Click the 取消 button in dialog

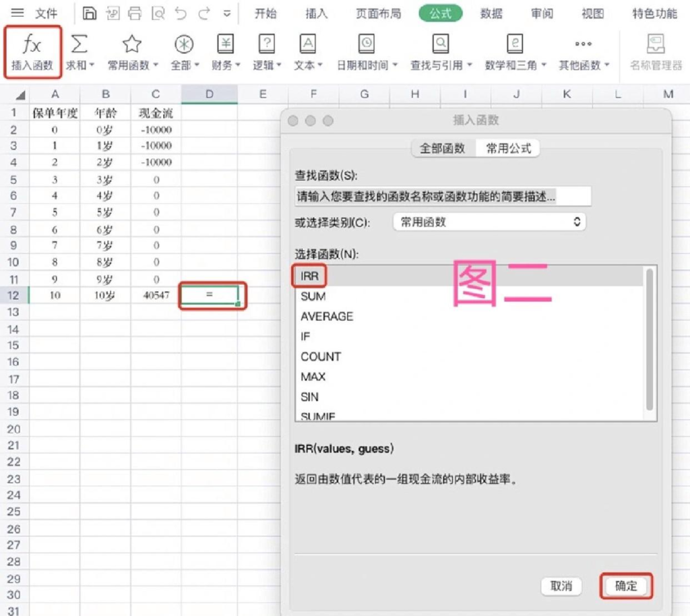pos(561,586)
